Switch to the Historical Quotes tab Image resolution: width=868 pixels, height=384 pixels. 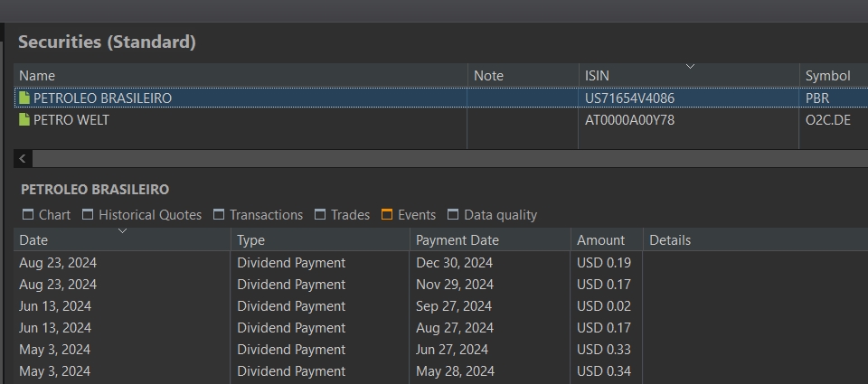[x=149, y=215]
